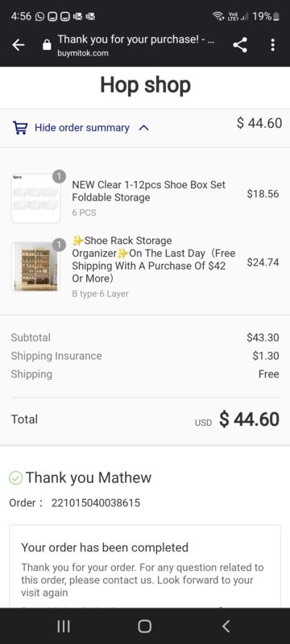Open the share icon in browser bar
Viewport: 290px width, 644px height.
[240, 45]
